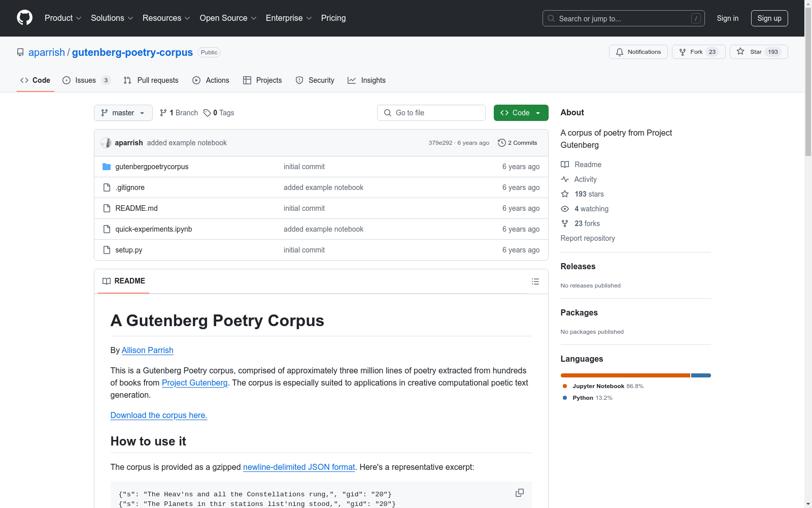Viewport: 812px width, 508px height.
Task: Click the Sign up button
Action: 769,18
